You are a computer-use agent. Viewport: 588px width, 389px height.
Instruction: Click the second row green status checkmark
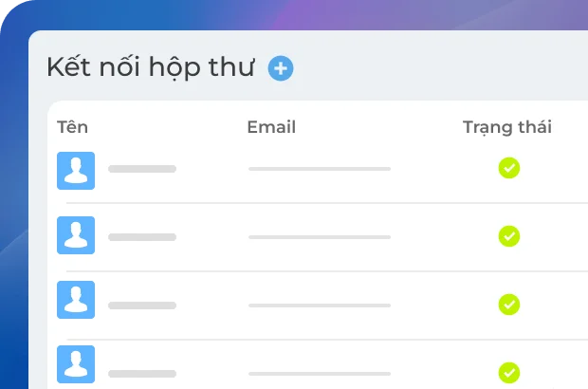click(x=509, y=236)
